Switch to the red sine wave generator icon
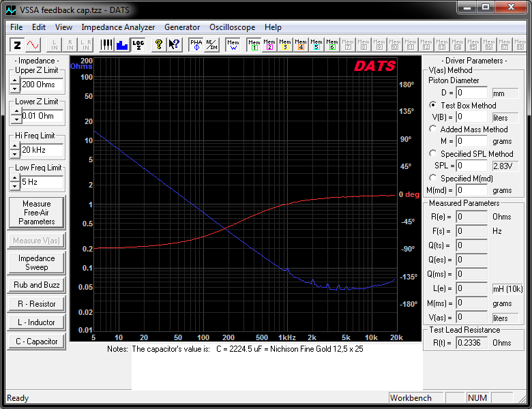The width and height of the screenshot is (532, 409). click(x=33, y=44)
